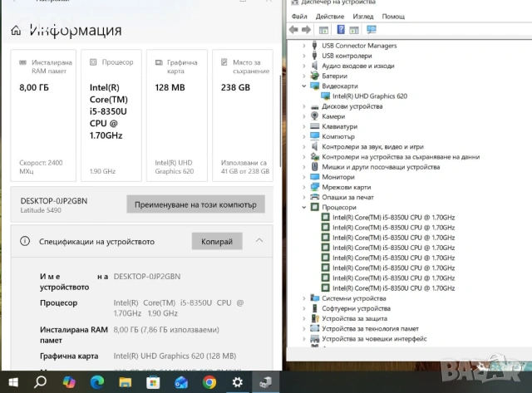
Task: Expand the Камери node
Action: [x=304, y=116]
